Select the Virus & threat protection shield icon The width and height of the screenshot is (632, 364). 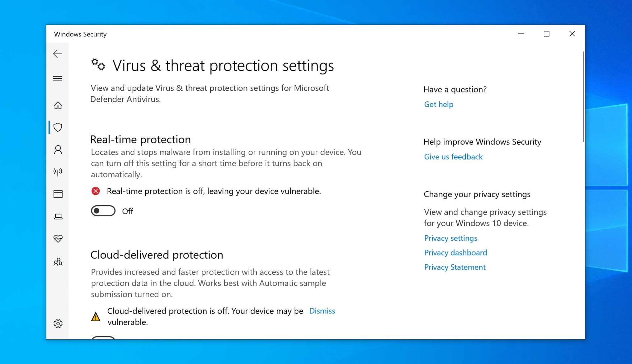coord(58,127)
